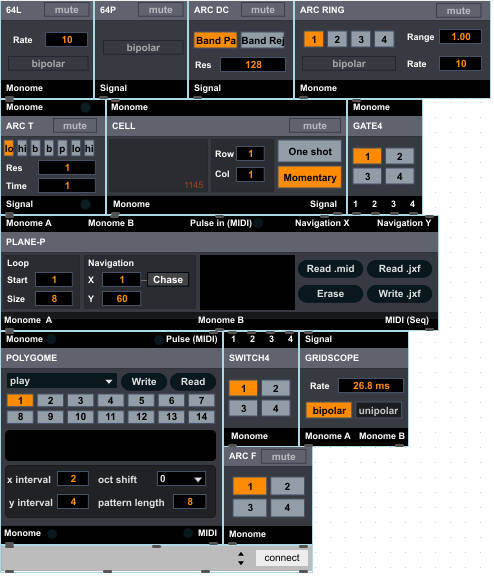The height and width of the screenshot is (582, 494).
Task: Select gate 3 in GATE4
Action: tap(367, 176)
